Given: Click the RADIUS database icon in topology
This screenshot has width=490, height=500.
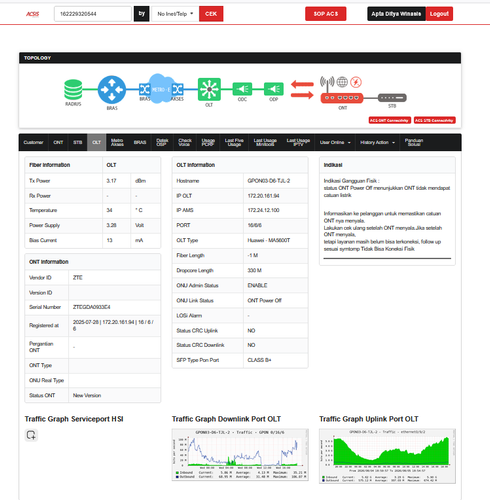Looking at the screenshot, I should pos(73,90).
